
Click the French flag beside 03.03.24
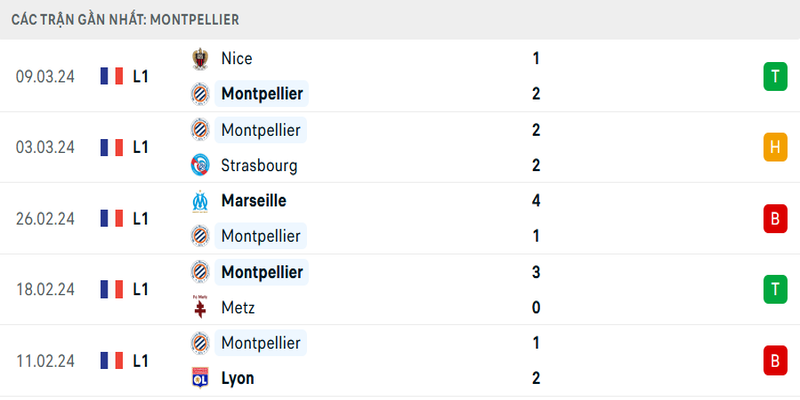coord(112,147)
